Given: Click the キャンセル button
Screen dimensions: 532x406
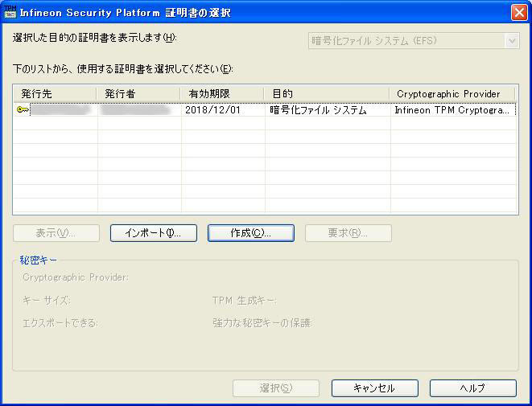Looking at the screenshot, I should coord(375,388).
